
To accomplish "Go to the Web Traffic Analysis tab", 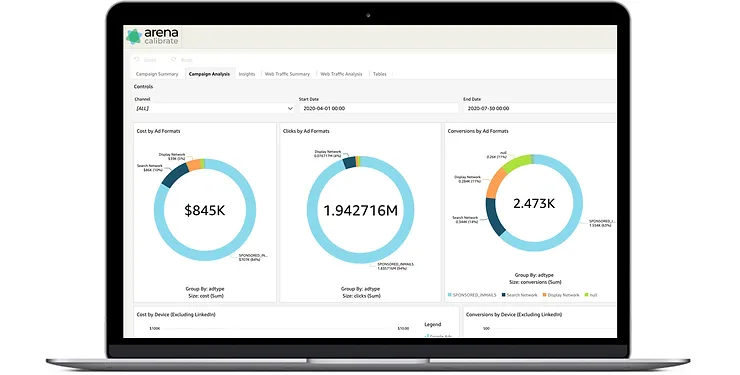I will [341, 74].
